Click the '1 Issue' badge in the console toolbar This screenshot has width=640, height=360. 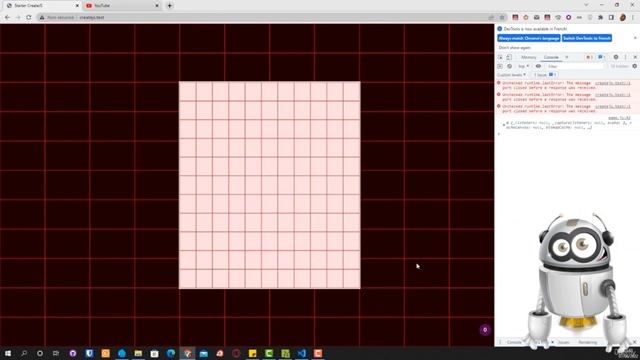(x=545, y=75)
